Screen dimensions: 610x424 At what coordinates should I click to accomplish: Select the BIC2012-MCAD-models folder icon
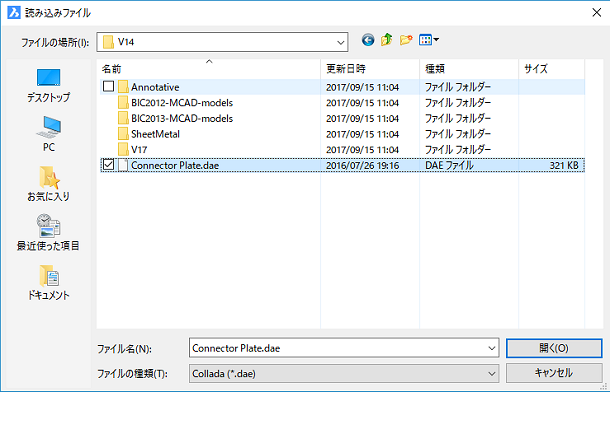(123, 103)
